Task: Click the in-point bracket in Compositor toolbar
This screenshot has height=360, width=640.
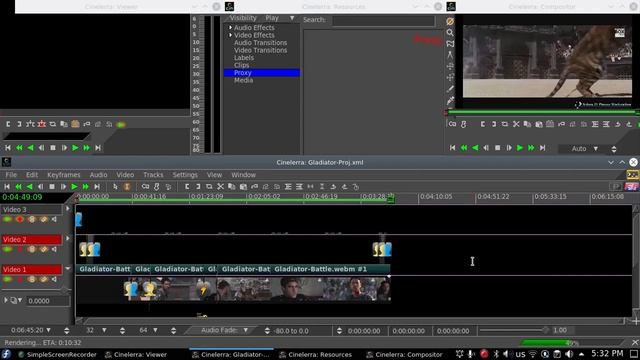Action: pyautogui.click(x=482, y=124)
